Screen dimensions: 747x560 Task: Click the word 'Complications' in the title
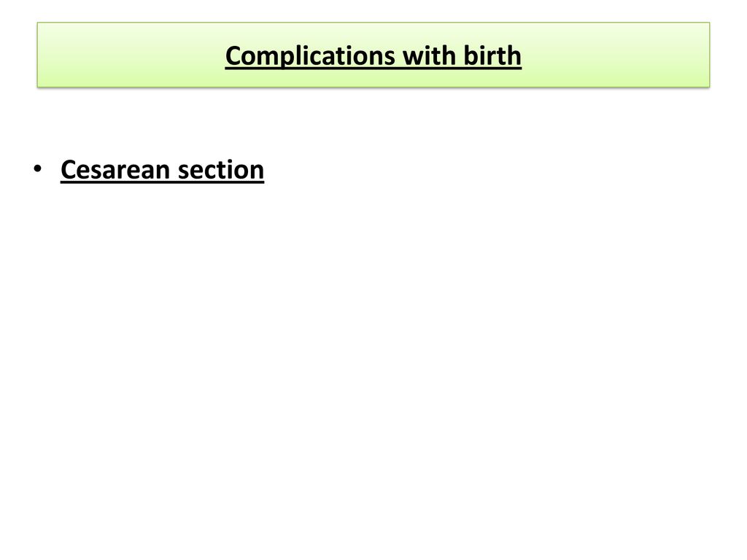coord(310,56)
